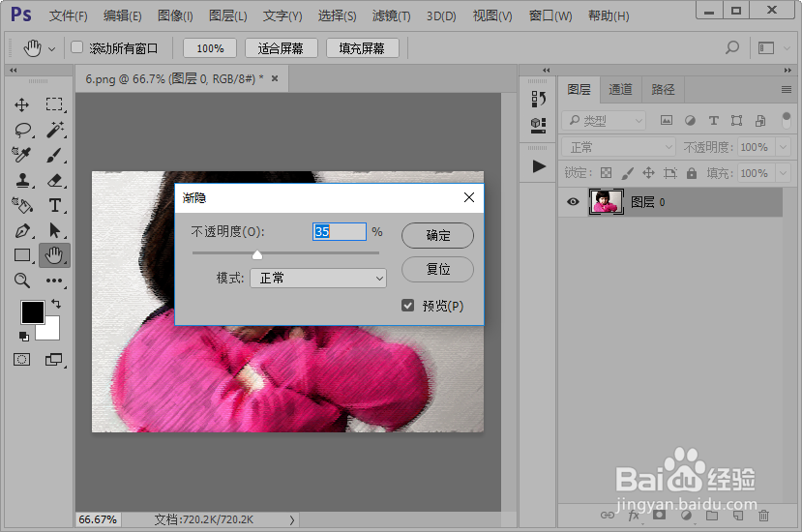Select the Magic Wand tool
The height and width of the screenshot is (532, 802).
coord(55,130)
